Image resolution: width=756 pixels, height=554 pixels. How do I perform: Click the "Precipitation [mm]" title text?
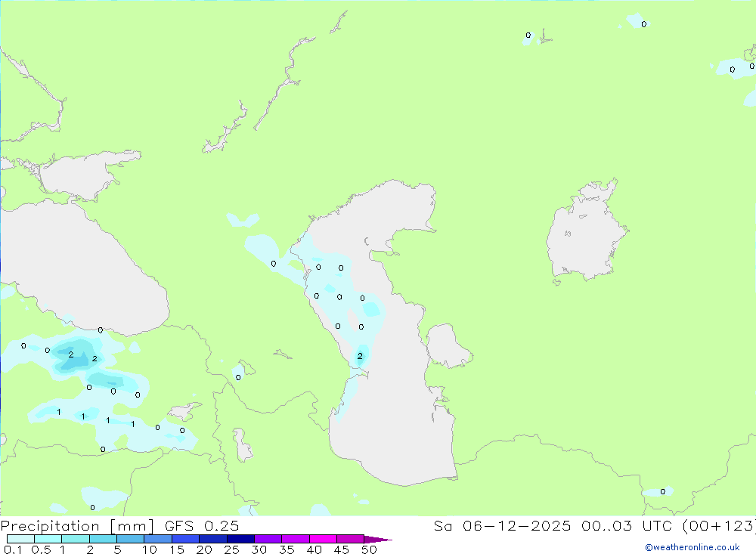coord(77,526)
